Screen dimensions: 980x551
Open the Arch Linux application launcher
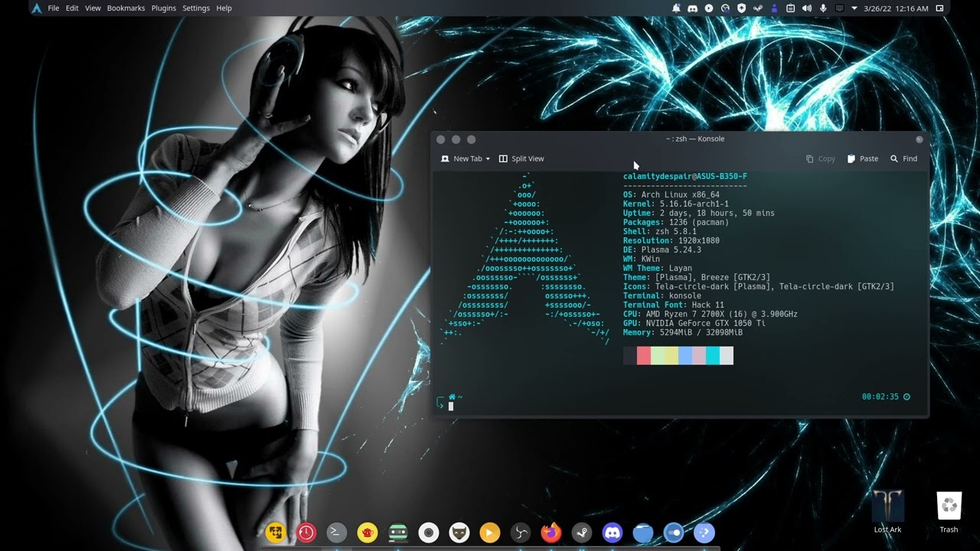36,8
